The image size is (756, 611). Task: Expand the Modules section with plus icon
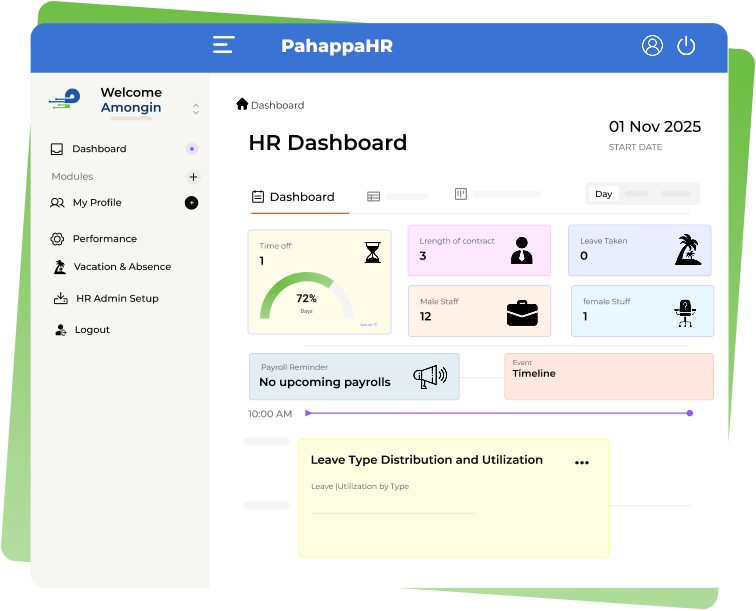point(193,177)
